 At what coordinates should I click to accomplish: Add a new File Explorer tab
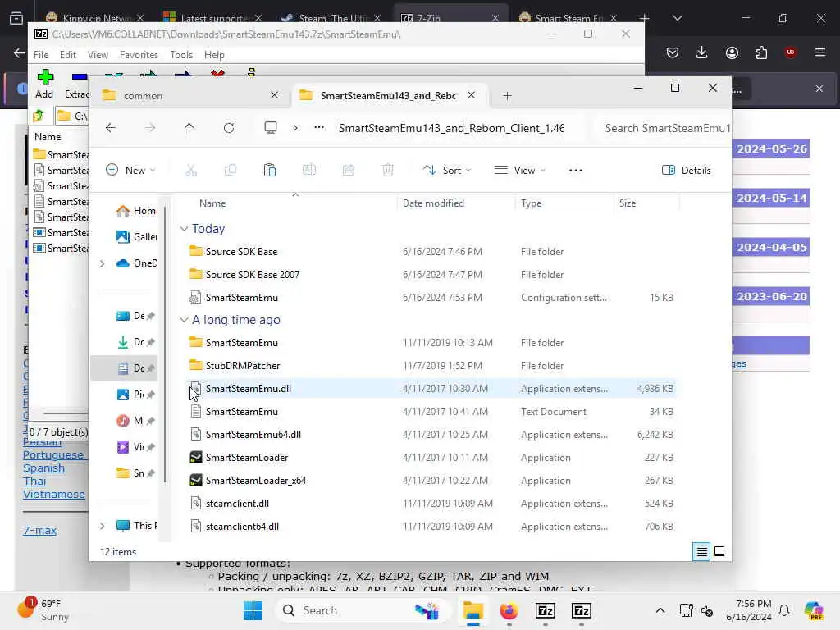pos(507,96)
